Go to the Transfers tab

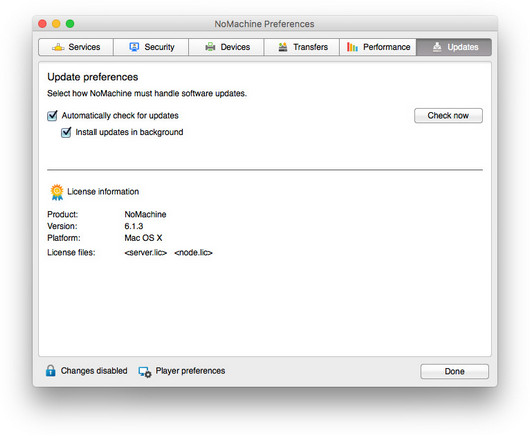(x=302, y=47)
